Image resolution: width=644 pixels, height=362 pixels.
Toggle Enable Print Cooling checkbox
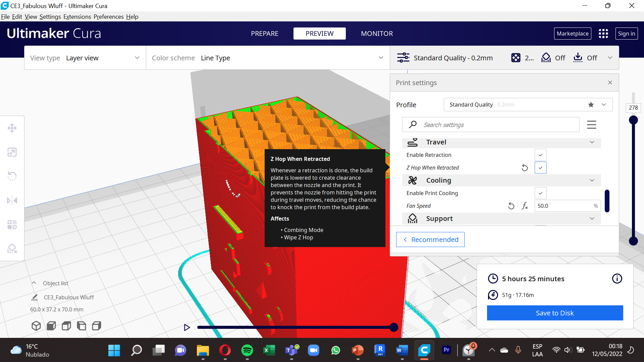tap(540, 193)
